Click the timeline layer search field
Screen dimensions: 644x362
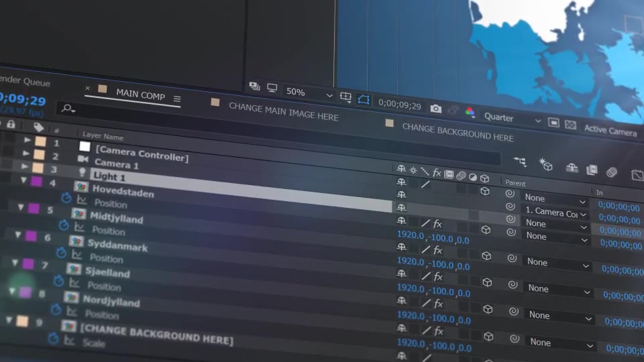click(x=279, y=133)
